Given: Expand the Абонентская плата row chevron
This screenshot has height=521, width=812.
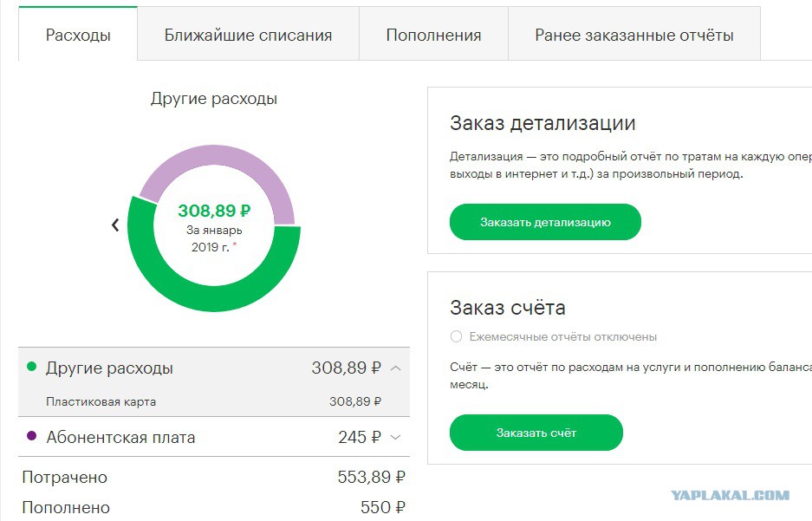Looking at the screenshot, I should [396, 437].
